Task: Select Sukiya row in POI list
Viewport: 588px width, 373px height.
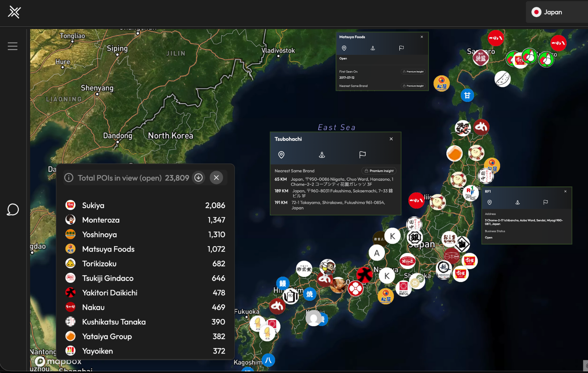Action: [145, 205]
